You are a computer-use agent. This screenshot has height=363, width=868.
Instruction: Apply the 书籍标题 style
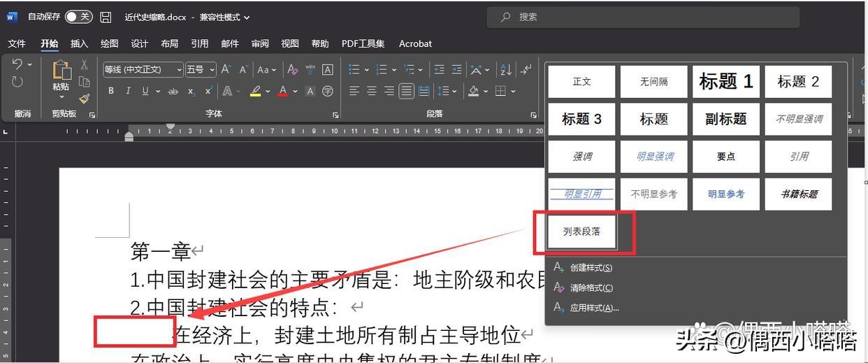tap(799, 194)
